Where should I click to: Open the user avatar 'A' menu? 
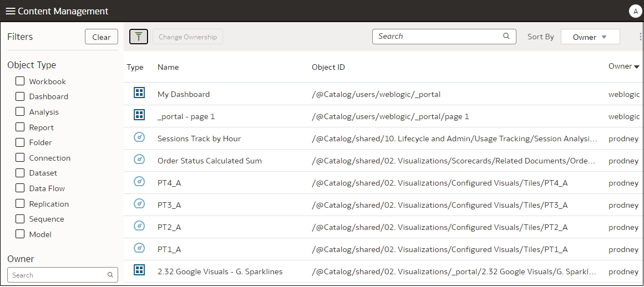click(635, 12)
